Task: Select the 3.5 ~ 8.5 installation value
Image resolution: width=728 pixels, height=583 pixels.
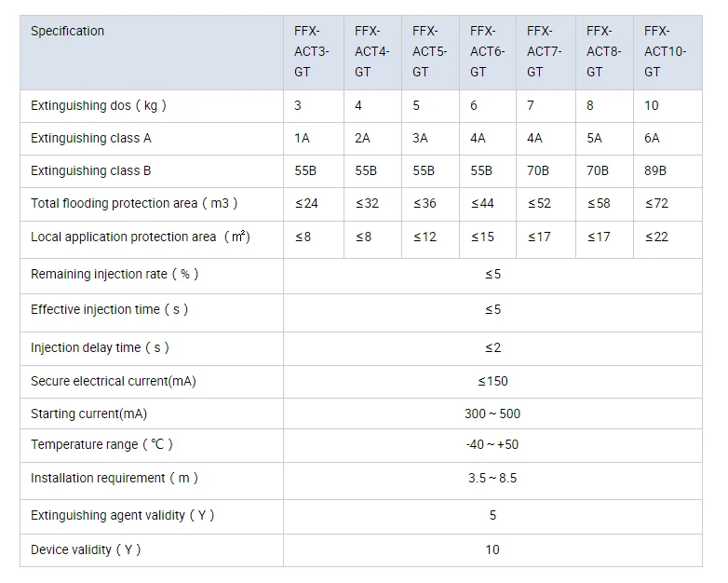Action: 492,478
